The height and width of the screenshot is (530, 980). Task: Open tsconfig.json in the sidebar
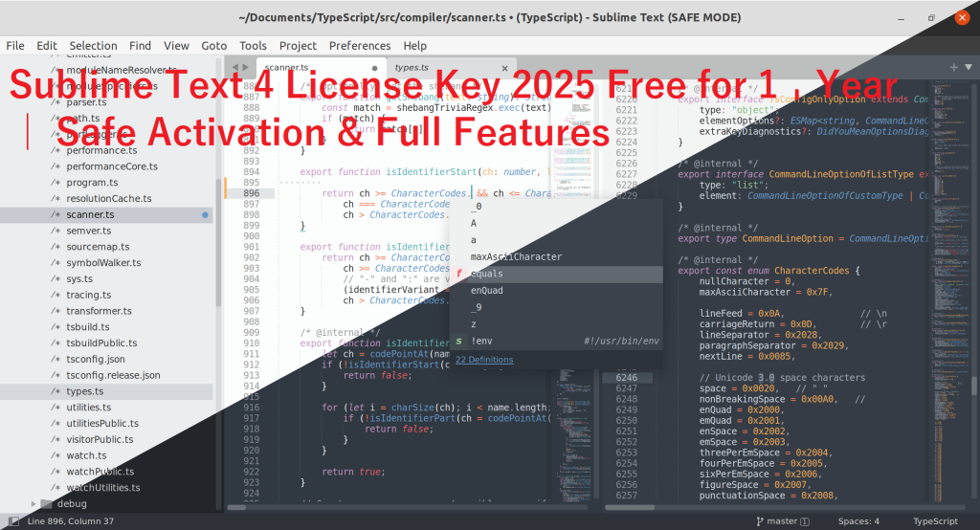click(x=96, y=359)
